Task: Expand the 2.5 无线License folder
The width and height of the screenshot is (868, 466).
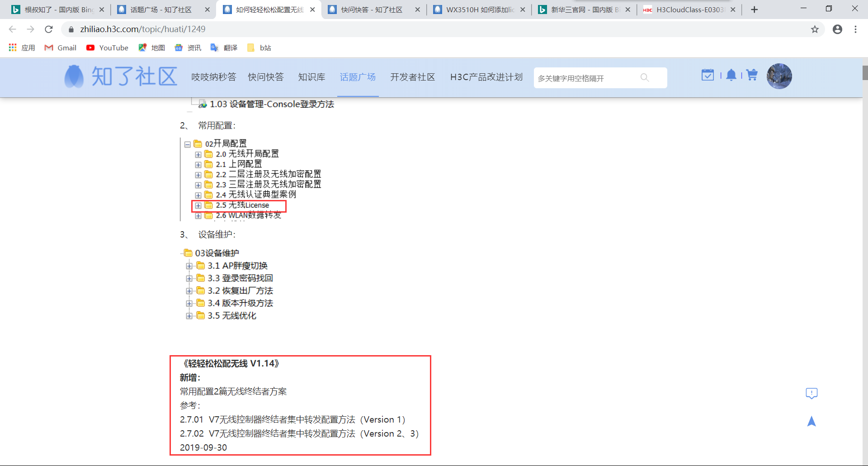Action: [198, 206]
